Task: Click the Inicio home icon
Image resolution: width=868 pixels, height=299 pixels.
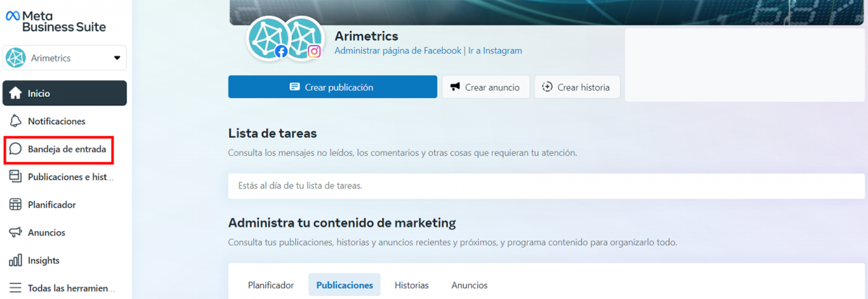Action: [x=15, y=93]
